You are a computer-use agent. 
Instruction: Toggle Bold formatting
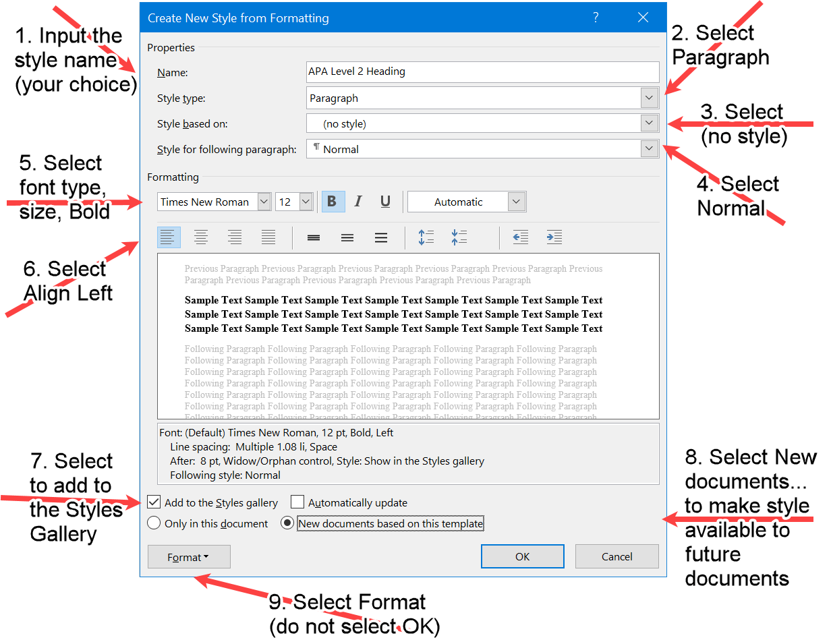pos(332,201)
